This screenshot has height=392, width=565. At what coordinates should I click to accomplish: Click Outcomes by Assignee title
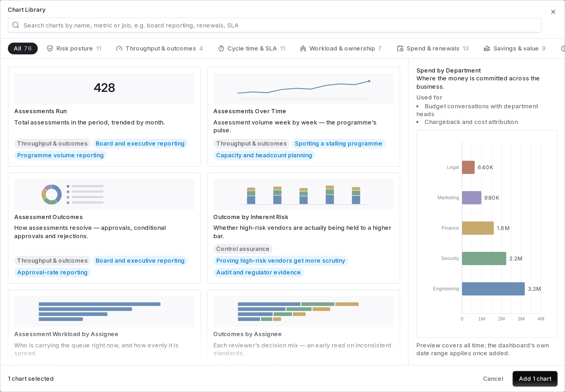[247, 334]
